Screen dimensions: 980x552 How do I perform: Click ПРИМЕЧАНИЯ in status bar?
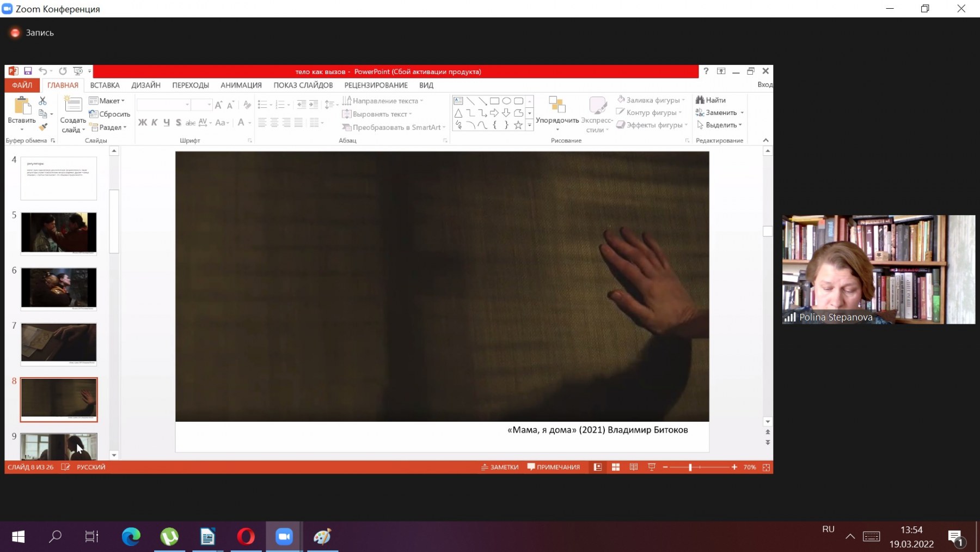coord(554,467)
